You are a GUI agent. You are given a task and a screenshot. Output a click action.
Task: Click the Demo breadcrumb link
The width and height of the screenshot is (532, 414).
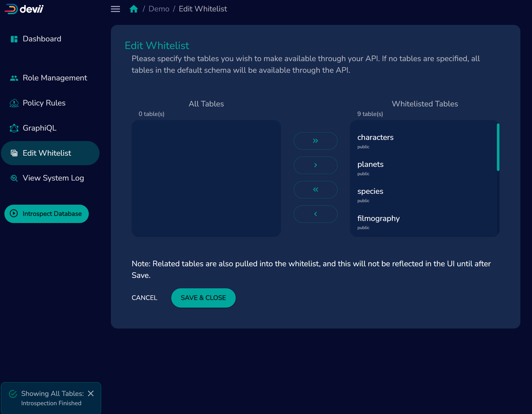159,9
